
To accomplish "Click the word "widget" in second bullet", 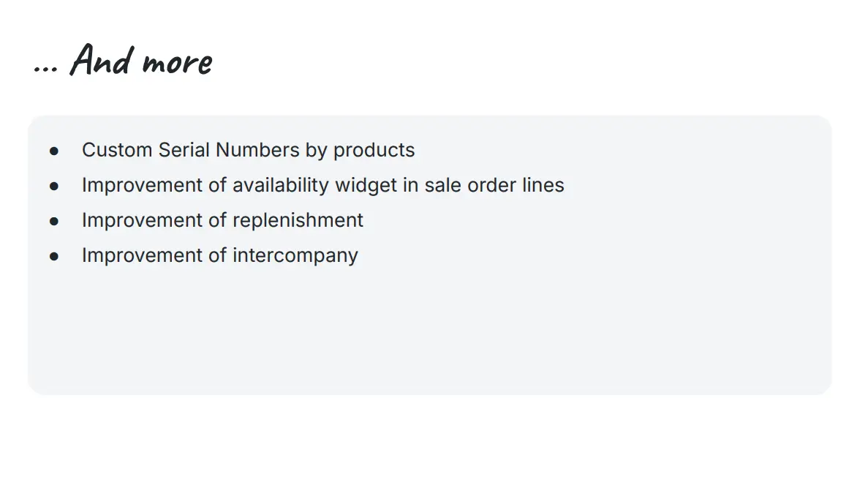I will click(x=366, y=185).
